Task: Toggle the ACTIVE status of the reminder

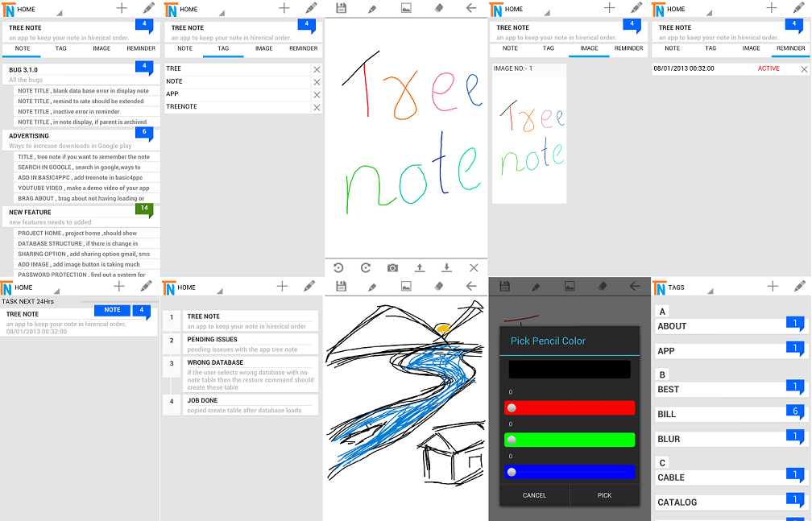Action: 768,68
